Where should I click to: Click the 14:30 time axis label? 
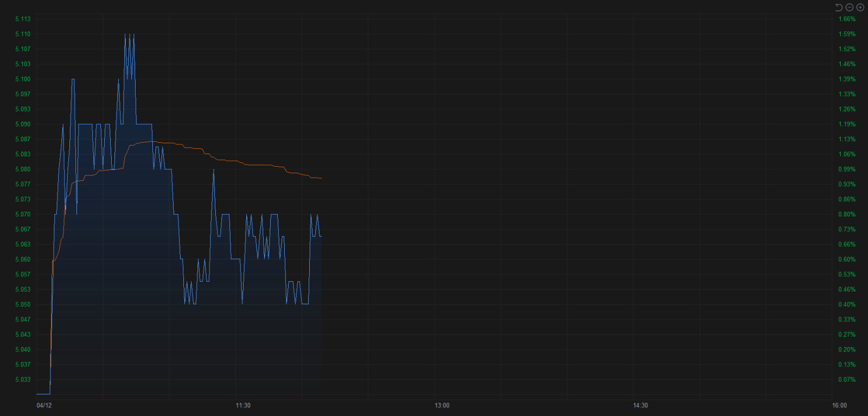640,406
